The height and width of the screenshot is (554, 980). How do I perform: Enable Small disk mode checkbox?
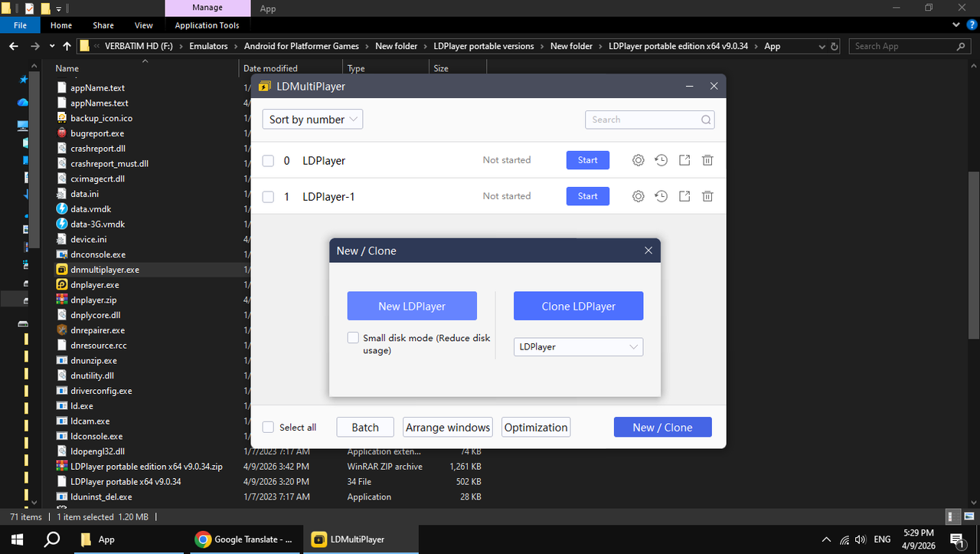point(353,337)
